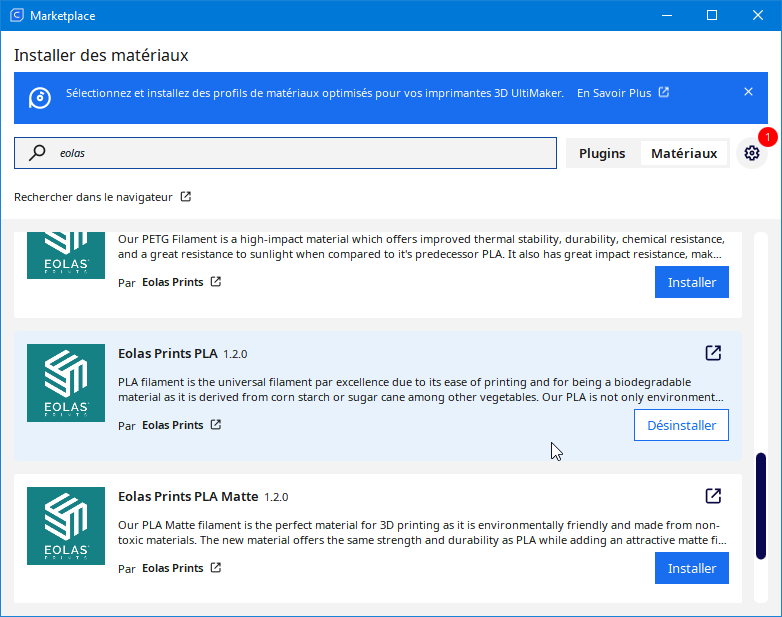Click the magnifier search icon
The height and width of the screenshot is (617, 782).
point(37,153)
